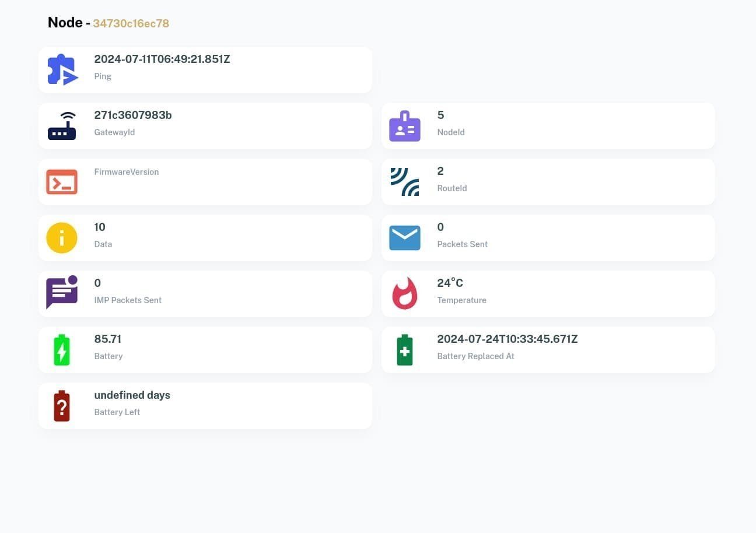Image resolution: width=756 pixels, height=533 pixels.
Task: Click timestamp 2024-07-24T10:33:45.671Z
Action: (508, 339)
